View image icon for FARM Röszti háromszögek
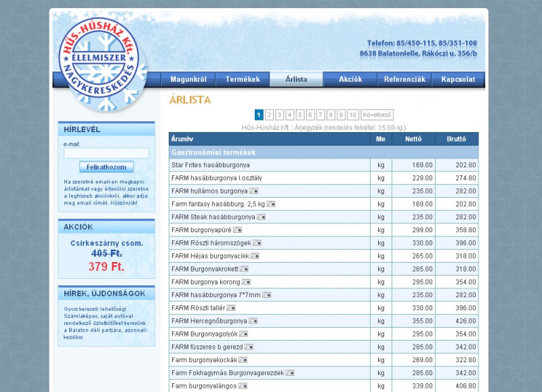The image size is (542, 392). (257, 242)
